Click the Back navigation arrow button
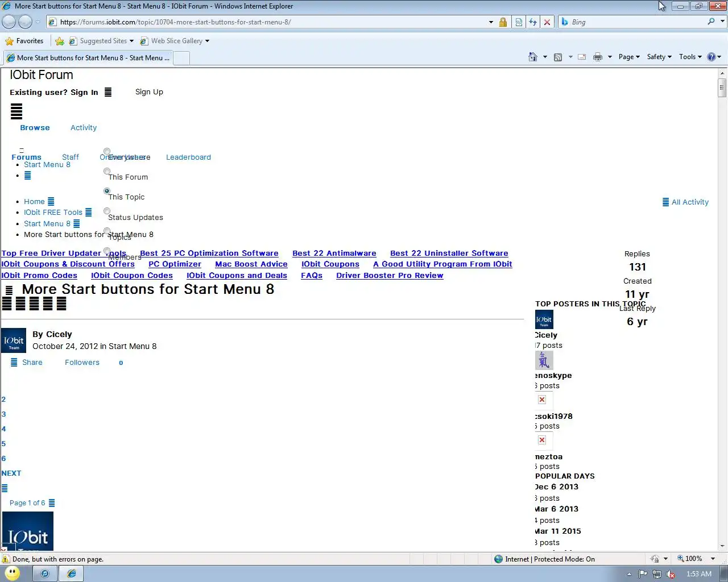This screenshot has height=582, width=728. coord(9,22)
